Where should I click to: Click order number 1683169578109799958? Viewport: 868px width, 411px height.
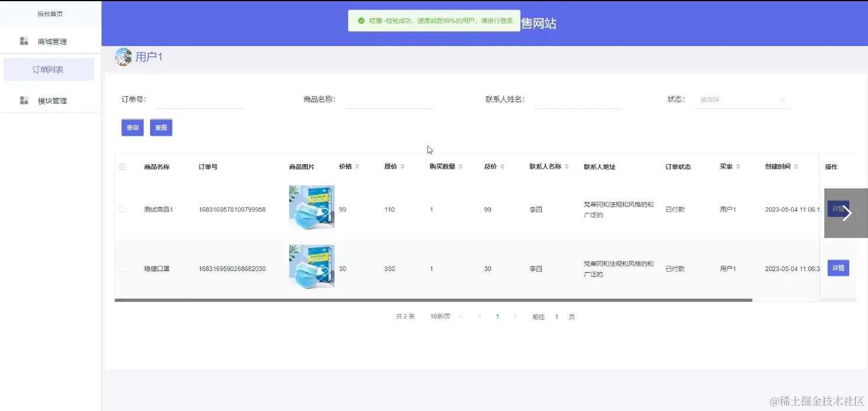tap(232, 210)
